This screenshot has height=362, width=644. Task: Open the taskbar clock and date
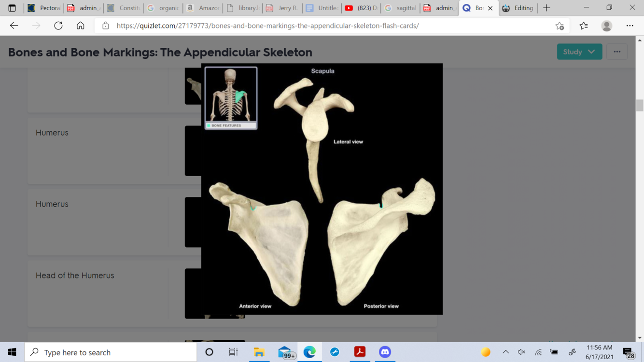pos(599,352)
